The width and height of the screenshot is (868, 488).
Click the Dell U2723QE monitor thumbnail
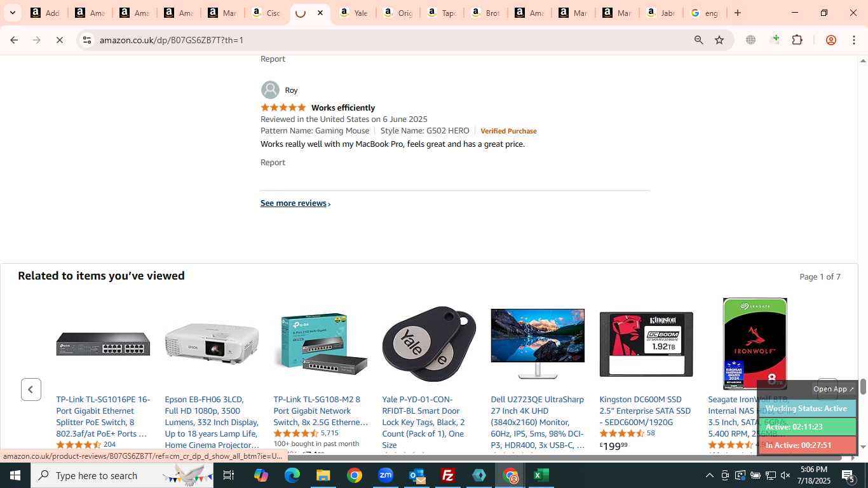538,344
